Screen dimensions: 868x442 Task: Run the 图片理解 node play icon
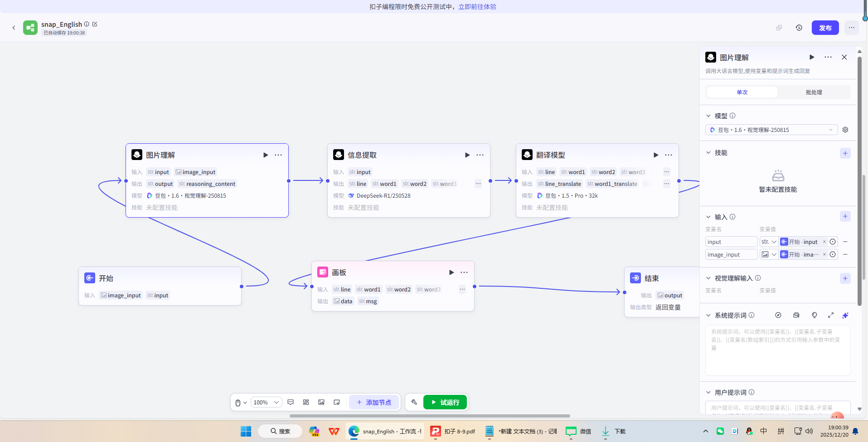click(266, 155)
